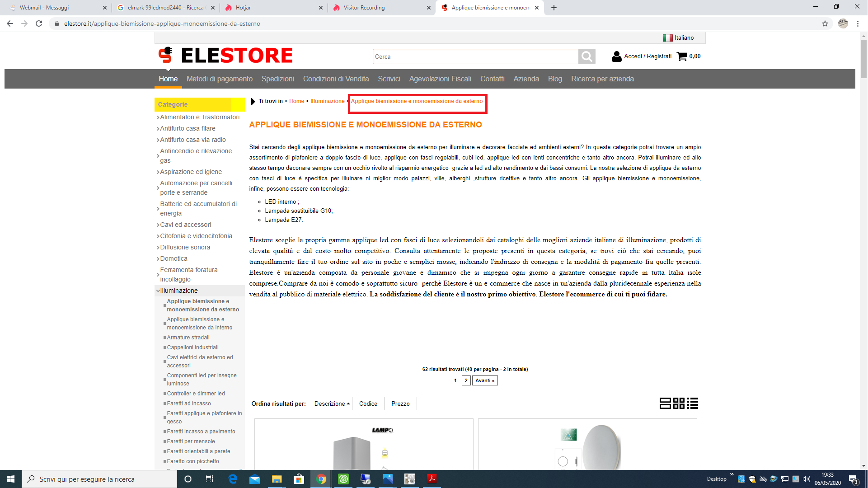Click the user account icon

(x=616, y=56)
